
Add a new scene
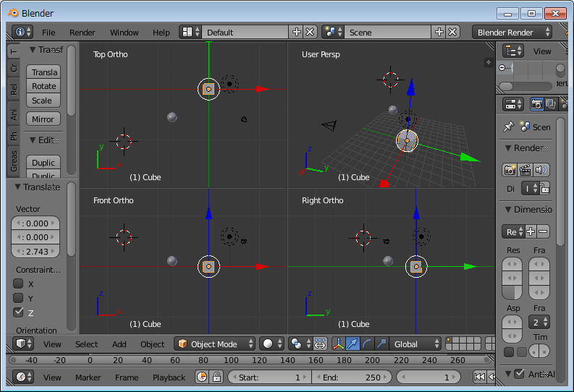pos(439,32)
